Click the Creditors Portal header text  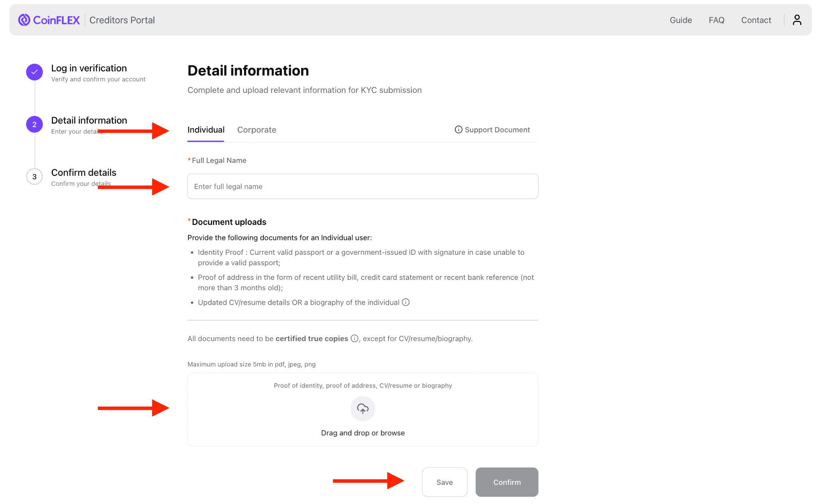[122, 20]
